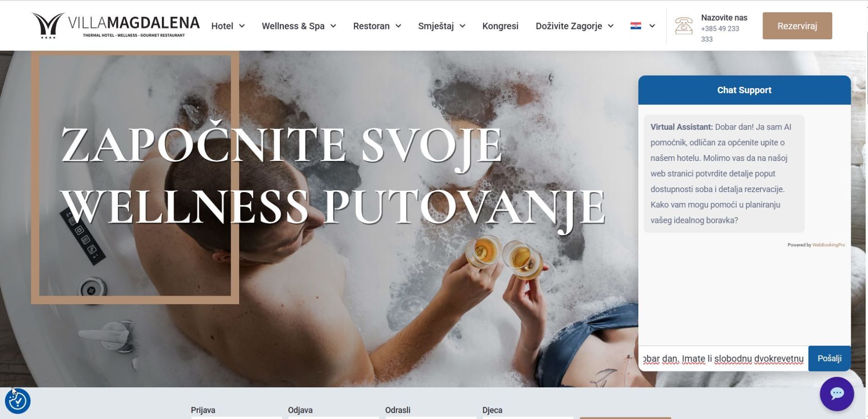Click the Rezerviraj button
The image size is (868, 419).
tap(797, 26)
